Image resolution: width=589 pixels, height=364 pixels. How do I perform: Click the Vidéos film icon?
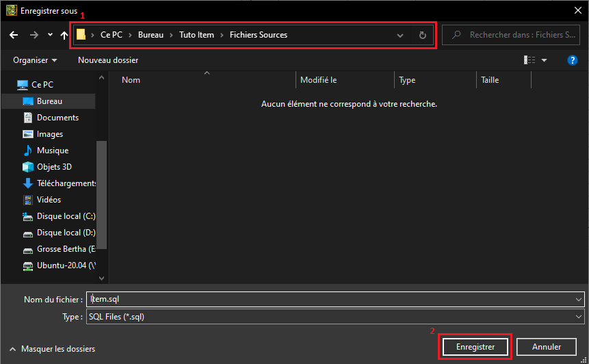click(28, 200)
